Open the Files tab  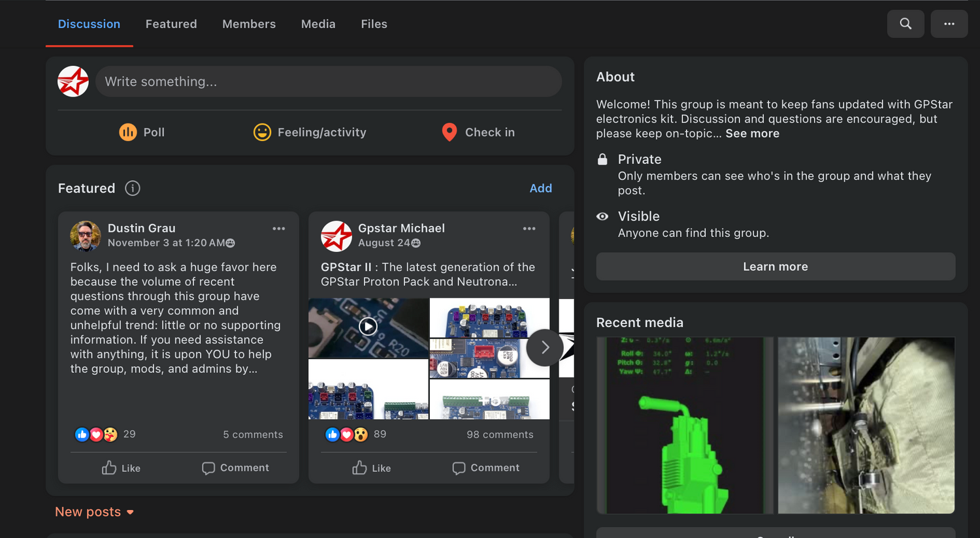[x=374, y=24]
